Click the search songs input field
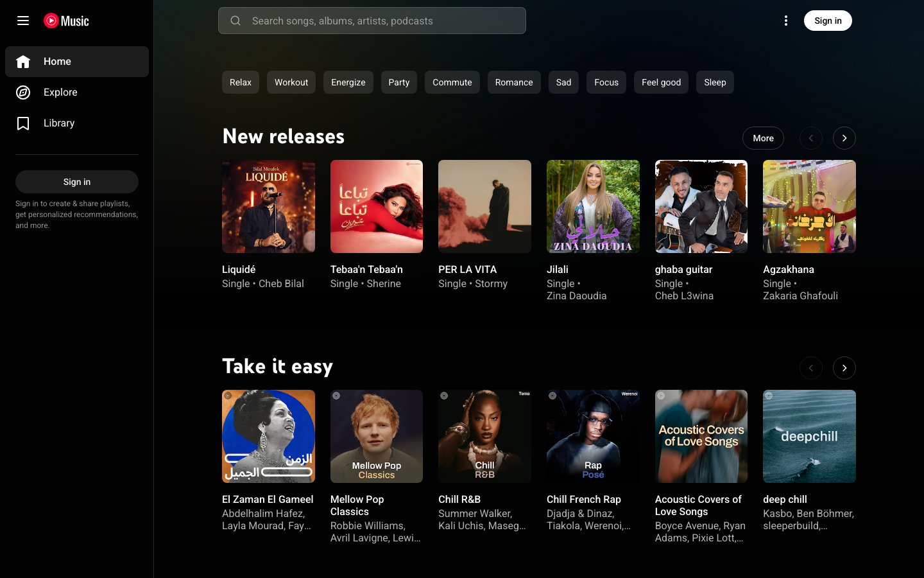Viewport: 924px width, 578px height. click(x=372, y=21)
